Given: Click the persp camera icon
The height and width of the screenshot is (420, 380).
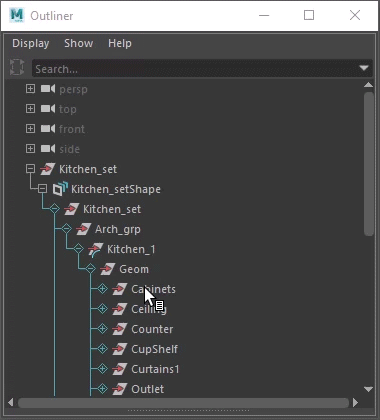Looking at the screenshot, I should tap(48, 89).
